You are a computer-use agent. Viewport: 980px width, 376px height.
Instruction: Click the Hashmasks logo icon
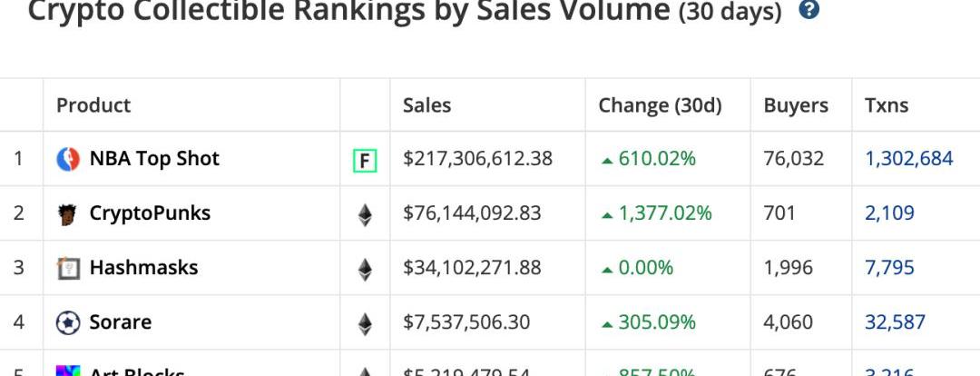[x=68, y=269]
